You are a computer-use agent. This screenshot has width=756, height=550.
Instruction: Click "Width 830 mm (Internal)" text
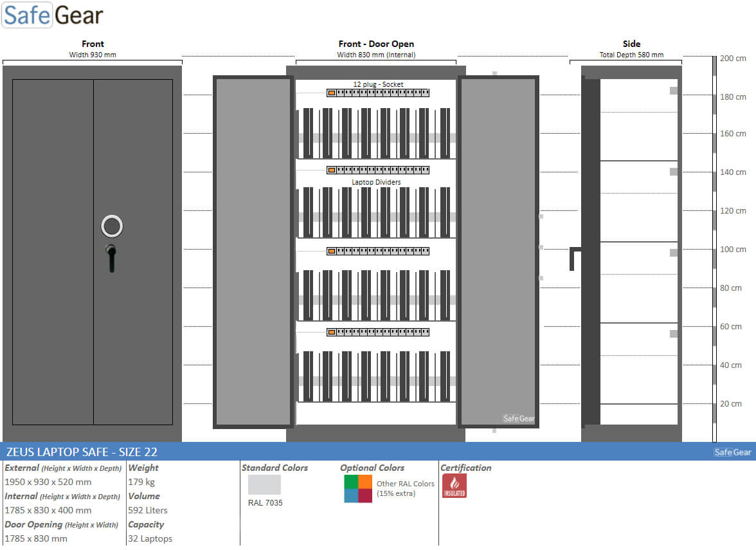pyautogui.click(x=376, y=55)
